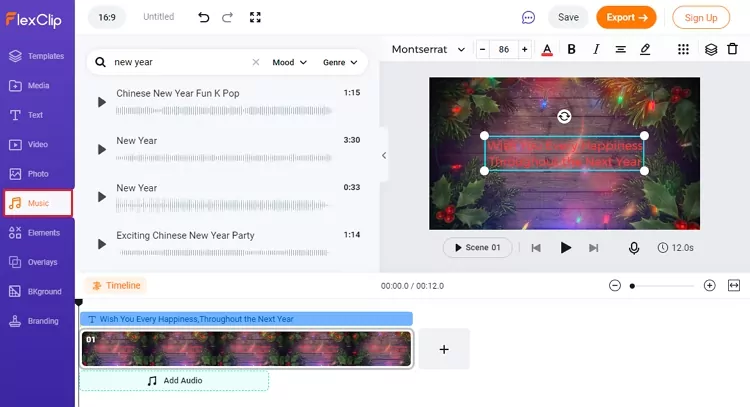Viewport: 750px width, 407px height.
Task: Collapse the music side panel
Action: click(384, 155)
